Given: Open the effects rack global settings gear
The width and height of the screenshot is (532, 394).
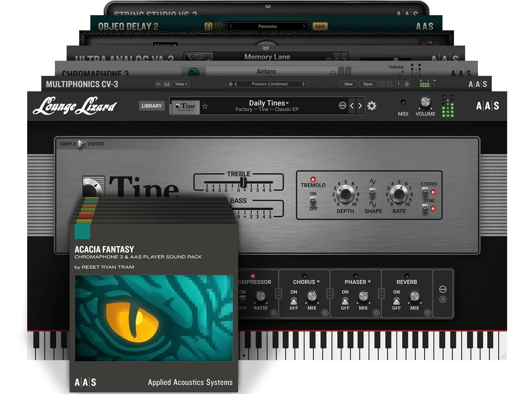Looking at the screenshot, I should (443, 299).
